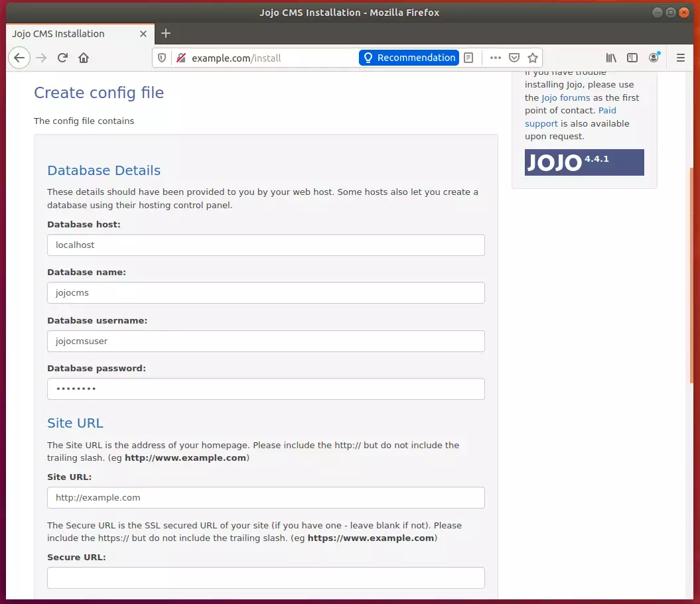Click the Site URL input field
700x604 pixels.
[x=265, y=497]
